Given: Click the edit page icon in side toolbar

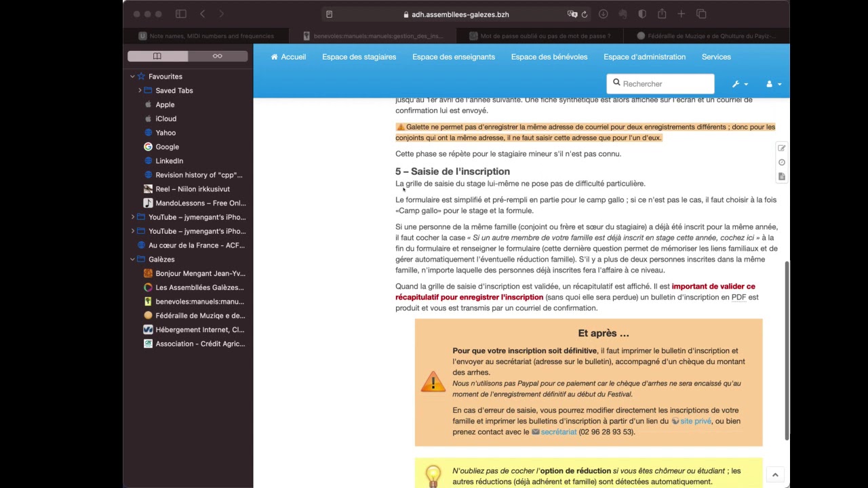Looking at the screenshot, I should point(782,148).
